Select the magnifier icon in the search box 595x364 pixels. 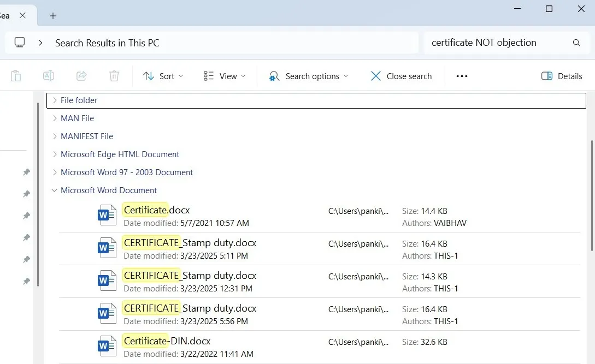coord(576,43)
